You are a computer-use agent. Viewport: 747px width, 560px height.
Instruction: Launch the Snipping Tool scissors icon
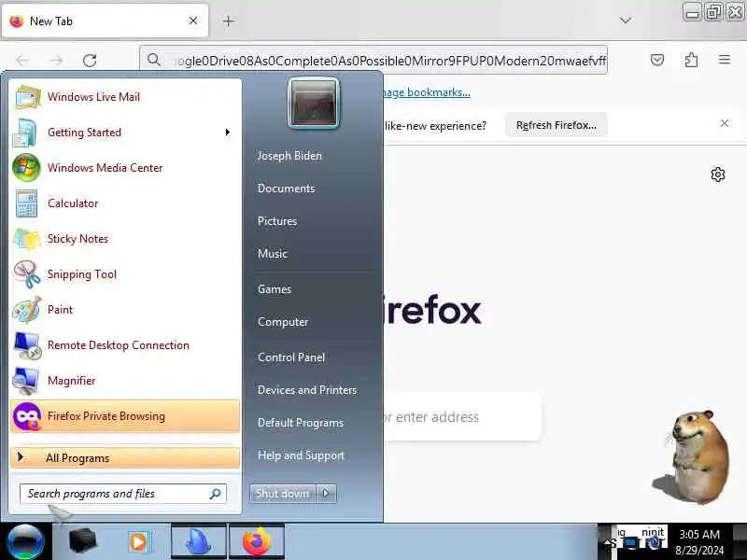27,274
